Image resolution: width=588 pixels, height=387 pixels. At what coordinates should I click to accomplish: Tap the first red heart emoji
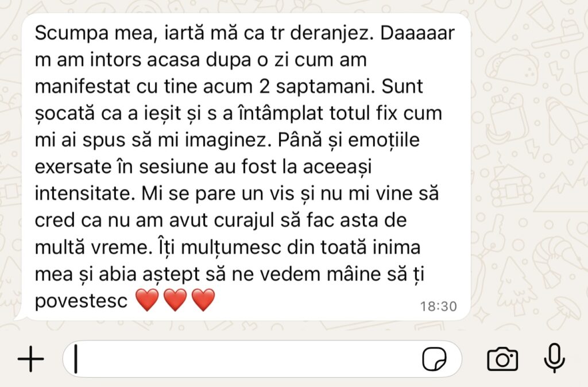(147, 300)
